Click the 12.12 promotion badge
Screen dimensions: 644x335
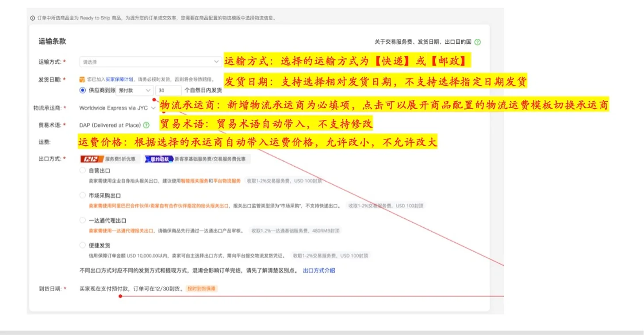tap(92, 159)
